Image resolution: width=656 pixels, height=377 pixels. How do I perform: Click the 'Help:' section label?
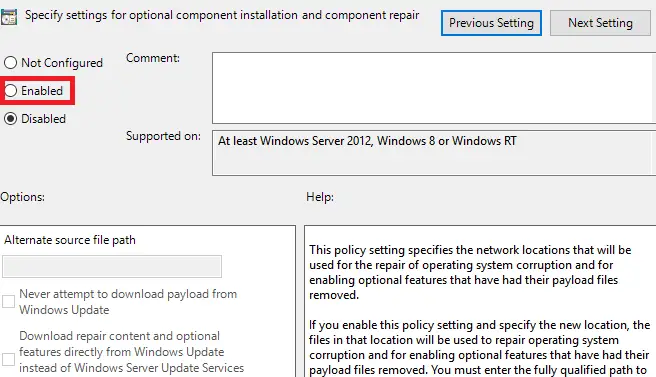point(320,197)
